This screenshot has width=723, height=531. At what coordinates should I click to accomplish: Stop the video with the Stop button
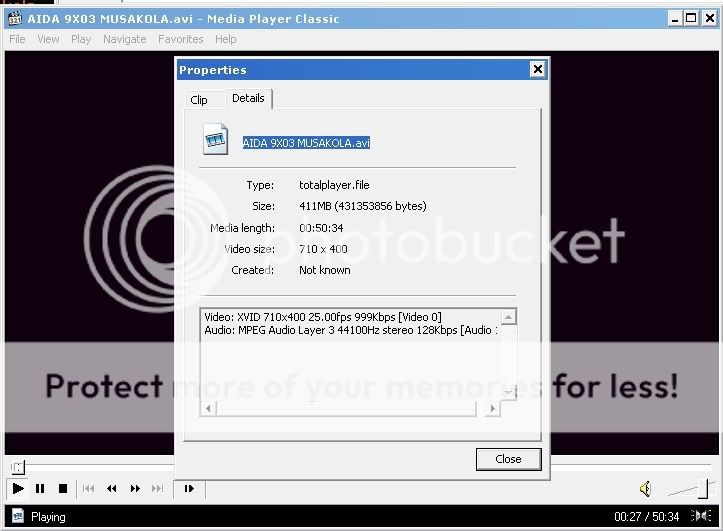[62, 489]
